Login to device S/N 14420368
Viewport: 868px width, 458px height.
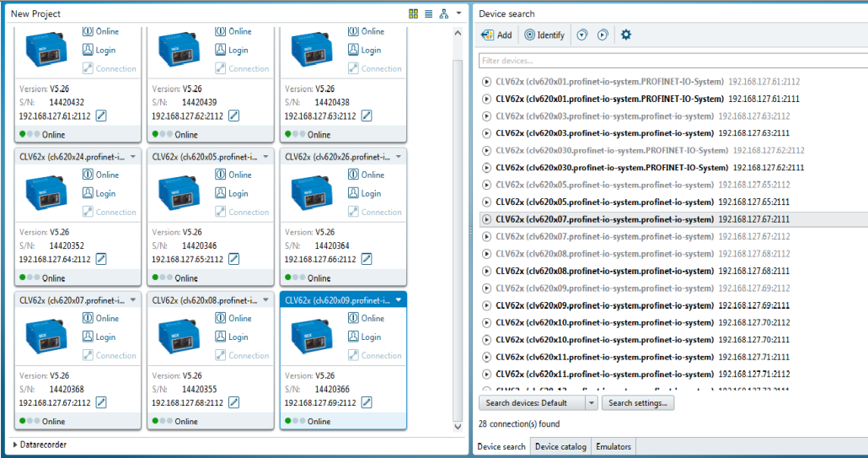click(99, 337)
